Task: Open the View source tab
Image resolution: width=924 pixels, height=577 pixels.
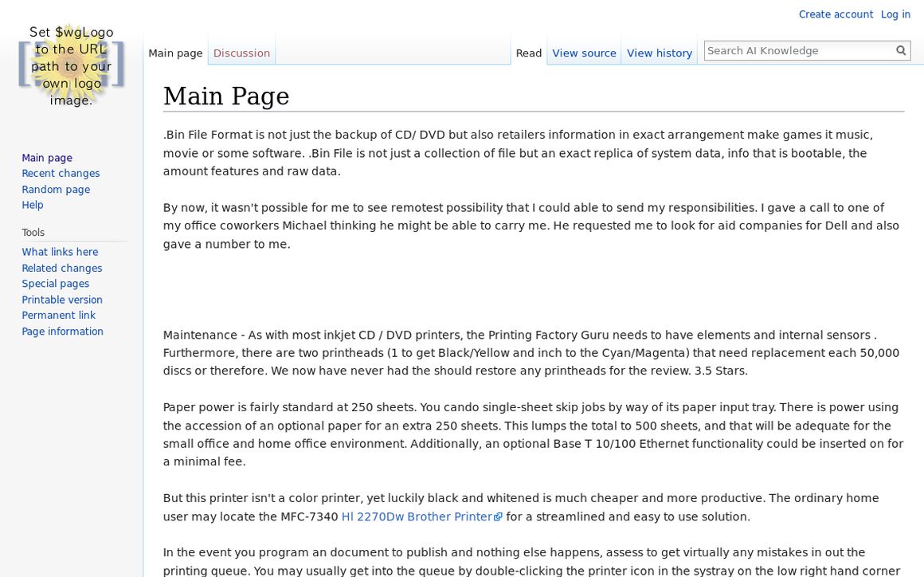Action: tap(584, 53)
